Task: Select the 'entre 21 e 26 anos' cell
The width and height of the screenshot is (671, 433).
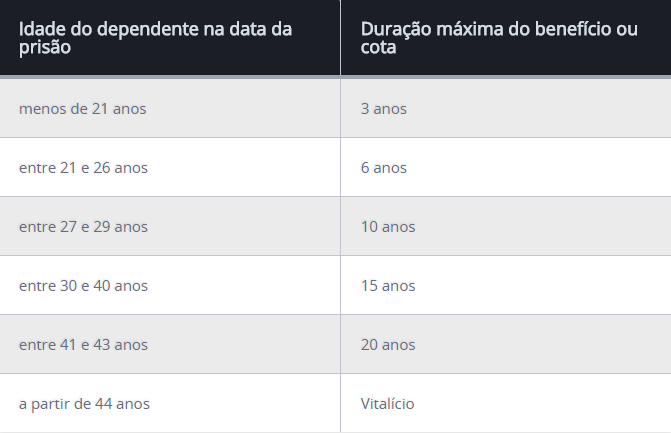Action: [83, 167]
